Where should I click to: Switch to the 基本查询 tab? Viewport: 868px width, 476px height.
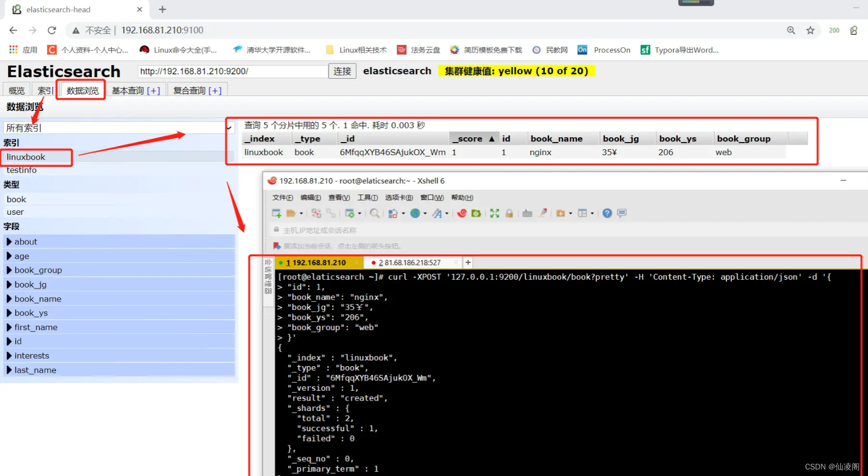coord(136,90)
